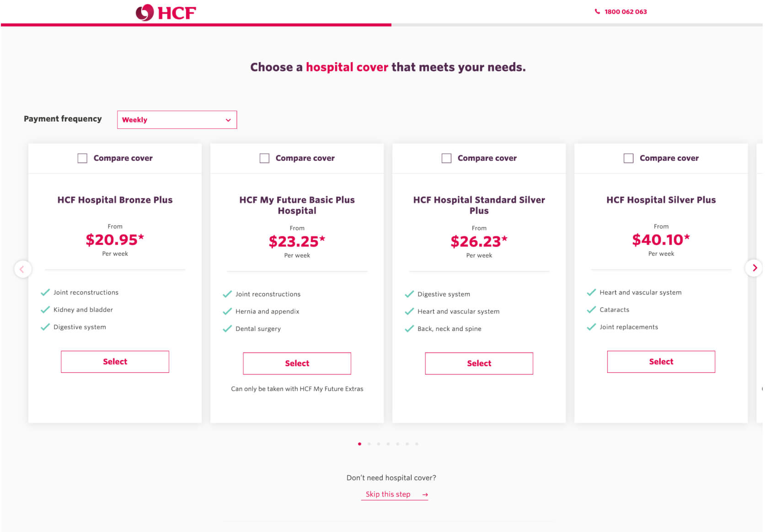Screen dimensions: 781x532
Task: Enable Compare cover for Standard Silver Plus
Action: 446,158
